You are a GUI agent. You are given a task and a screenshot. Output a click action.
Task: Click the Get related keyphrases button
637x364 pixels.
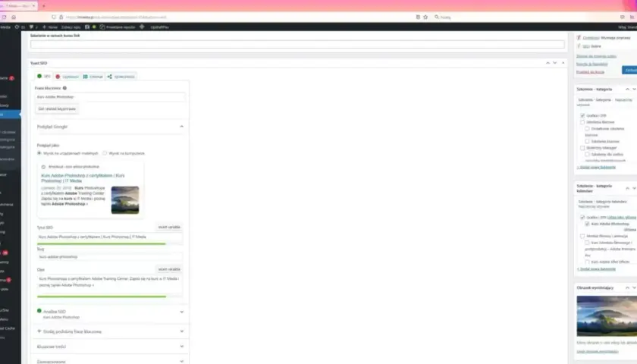pyautogui.click(x=57, y=109)
